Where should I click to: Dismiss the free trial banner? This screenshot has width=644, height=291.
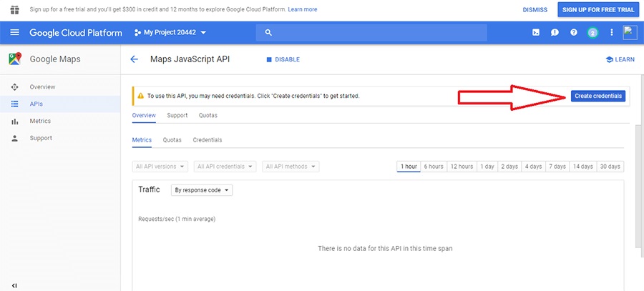[535, 10]
